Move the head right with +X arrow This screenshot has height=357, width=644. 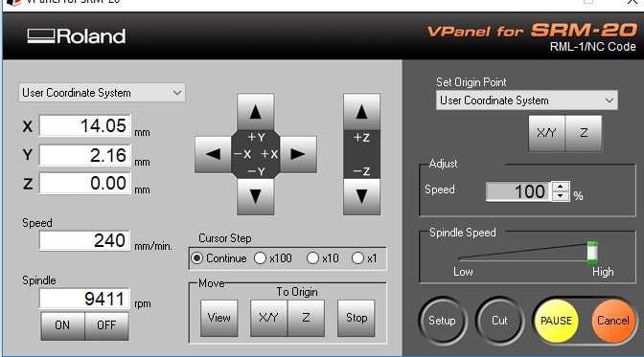click(298, 154)
